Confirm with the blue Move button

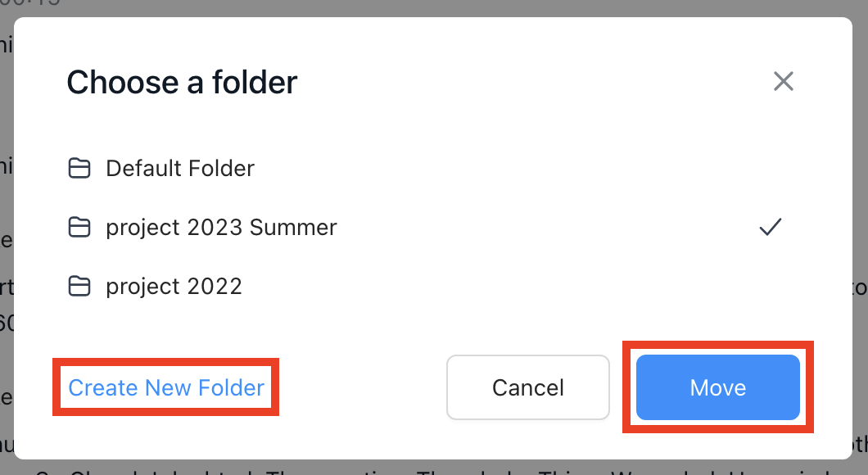coord(718,387)
